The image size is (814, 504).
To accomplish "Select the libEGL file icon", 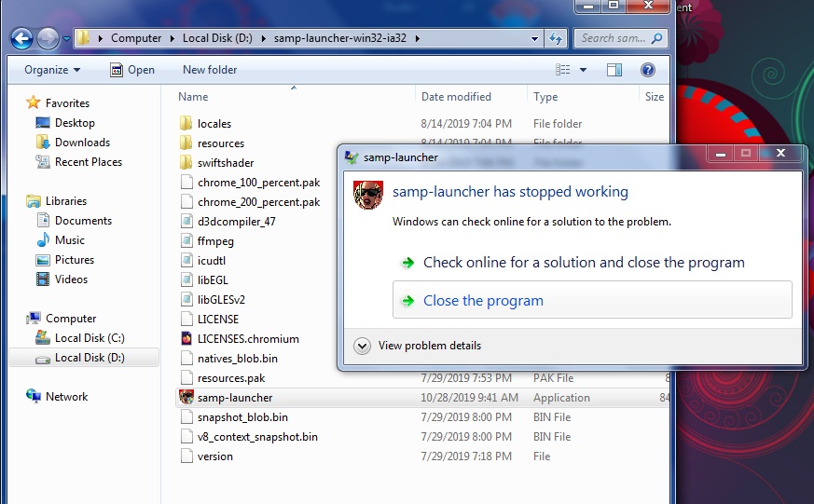I will 186,280.
